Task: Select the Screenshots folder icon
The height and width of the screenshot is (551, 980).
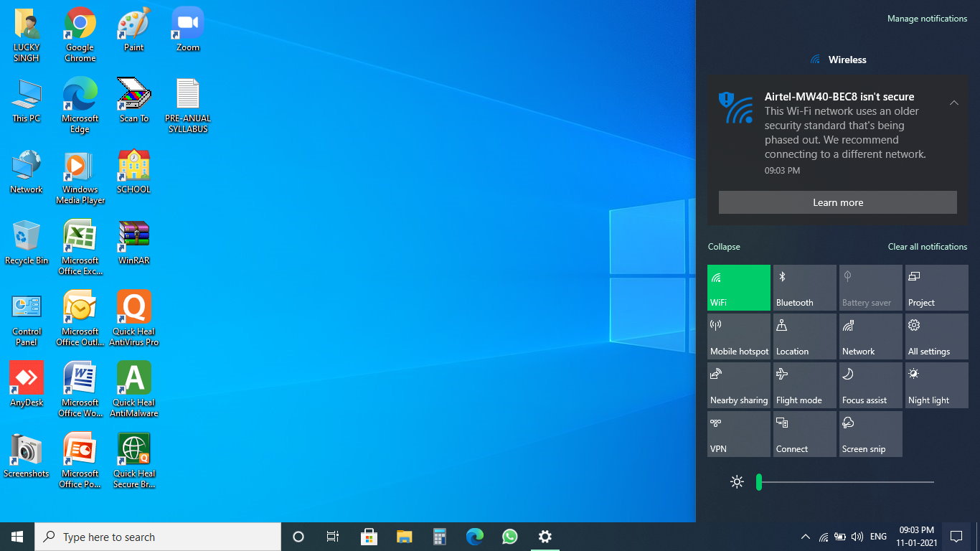Action: coord(27,456)
